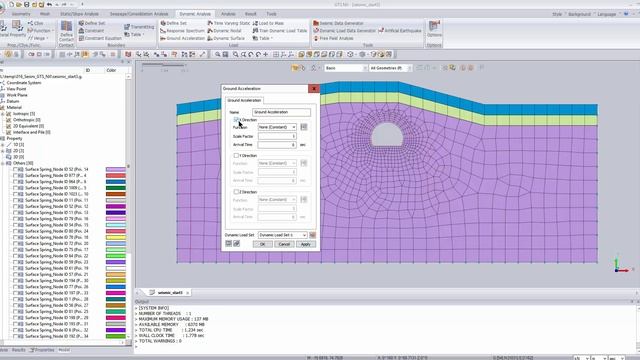
Task: Enable the Z Direction checkbox
Action: (236, 191)
